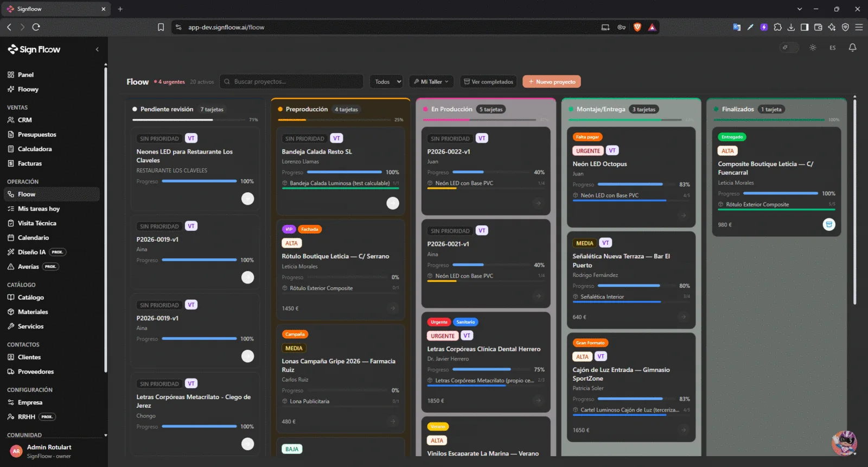Open the Calendario icon in sidebar
The width and height of the screenshot is (868, 467).
11,238
